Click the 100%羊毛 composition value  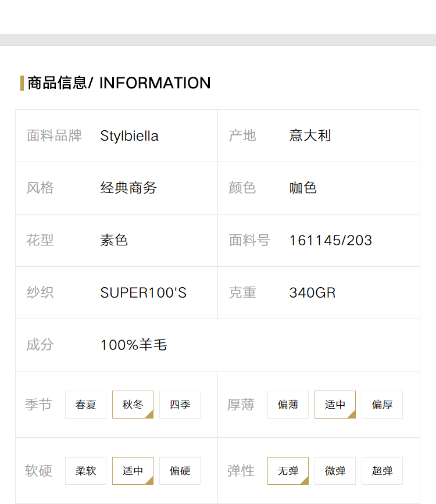click(x=134, y=345)
